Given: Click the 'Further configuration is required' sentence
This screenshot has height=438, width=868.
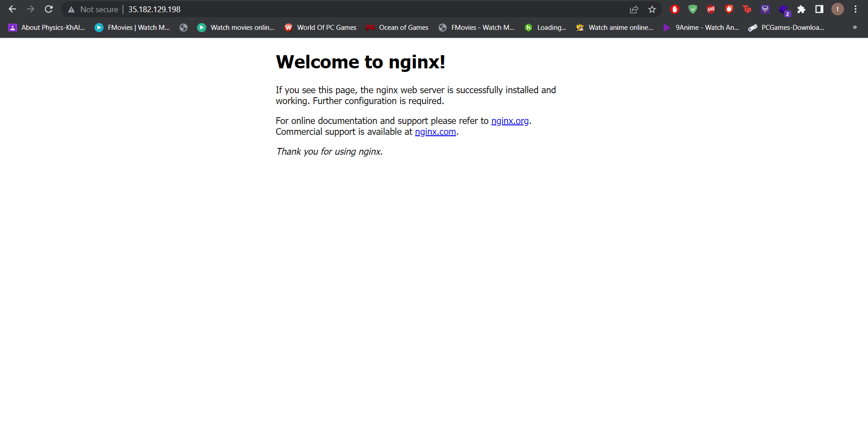Looking at the screenshot, I should tap(378, 101).
